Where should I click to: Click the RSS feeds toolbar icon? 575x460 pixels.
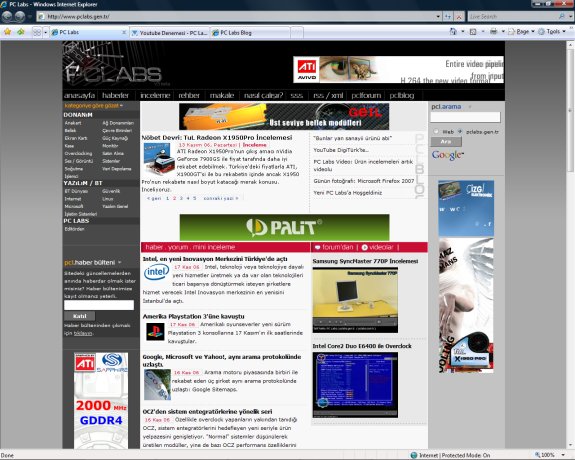[473, 32]
